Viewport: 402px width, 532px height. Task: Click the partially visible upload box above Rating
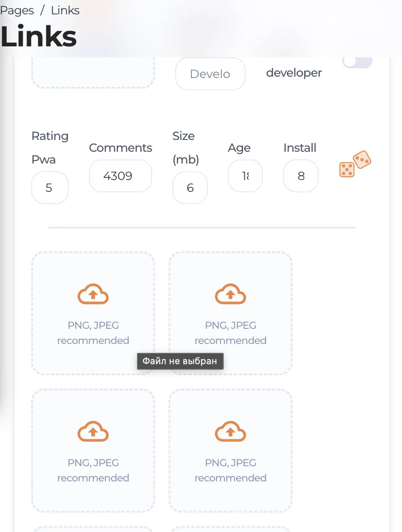pyautogui.click(x=93, y=74)
